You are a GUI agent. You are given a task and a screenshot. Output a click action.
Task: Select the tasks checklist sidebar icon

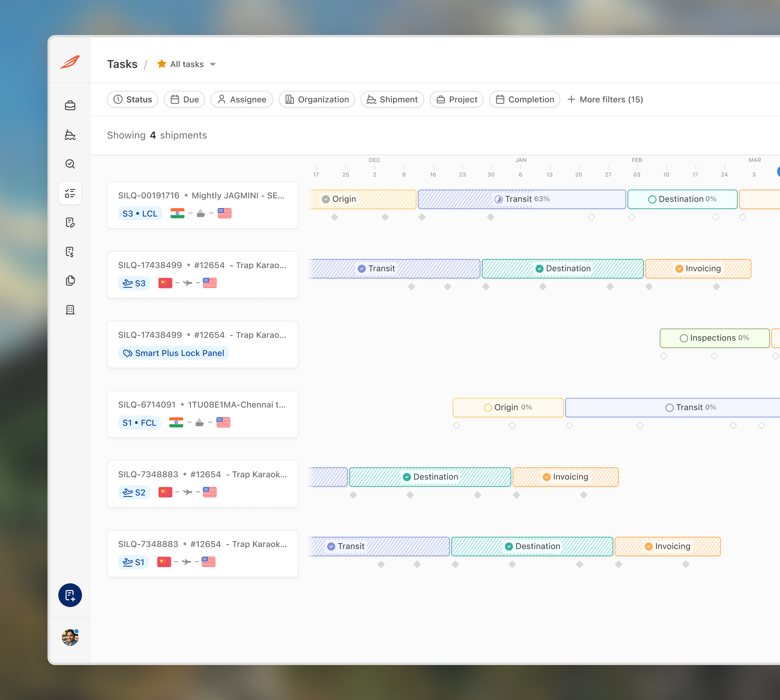click(x=70, y=193)
